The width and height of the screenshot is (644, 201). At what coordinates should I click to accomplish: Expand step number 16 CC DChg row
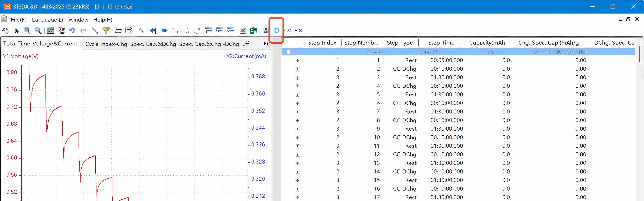[298, 189]
